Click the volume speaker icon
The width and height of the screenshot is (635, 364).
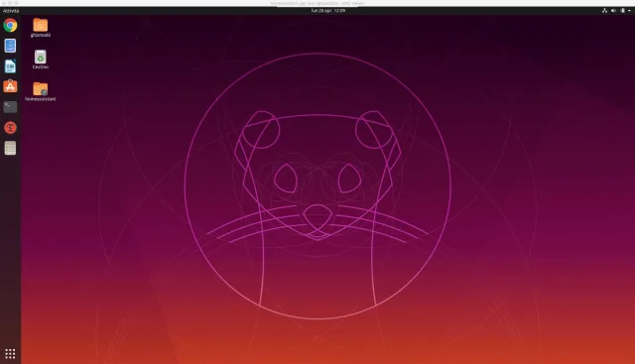tap(613, 11)
